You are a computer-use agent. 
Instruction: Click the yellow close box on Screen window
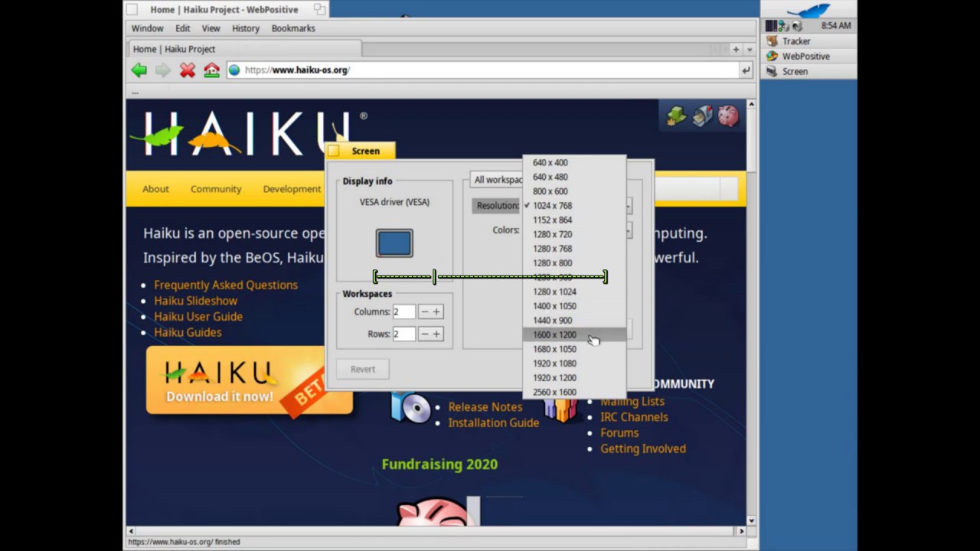333,152
